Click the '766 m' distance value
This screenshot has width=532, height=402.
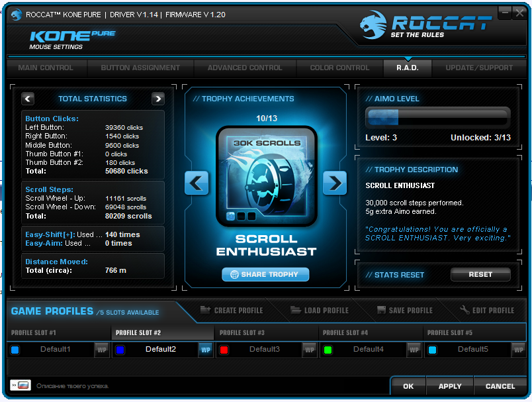point(116,270)
